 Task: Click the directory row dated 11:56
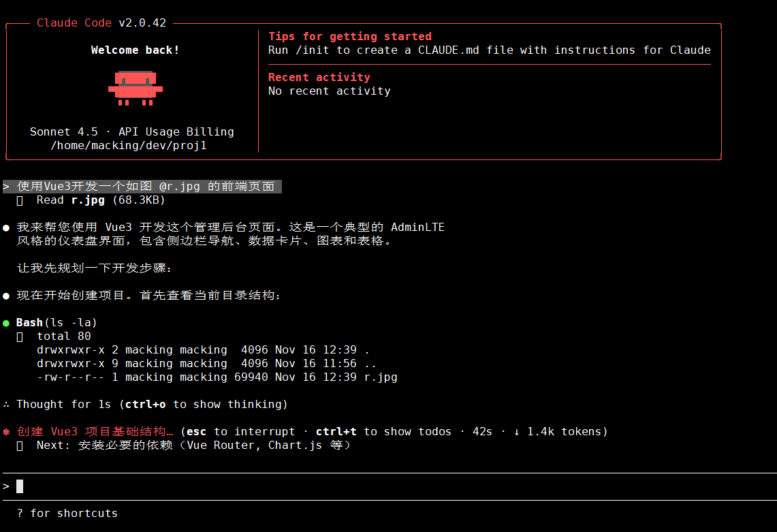tap(206, 364)
